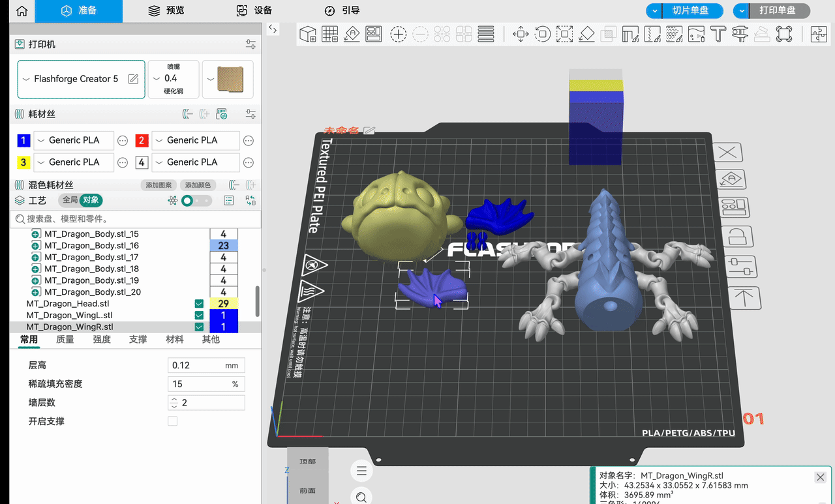Open the 材料 settings tab

(x=175, y=340)
